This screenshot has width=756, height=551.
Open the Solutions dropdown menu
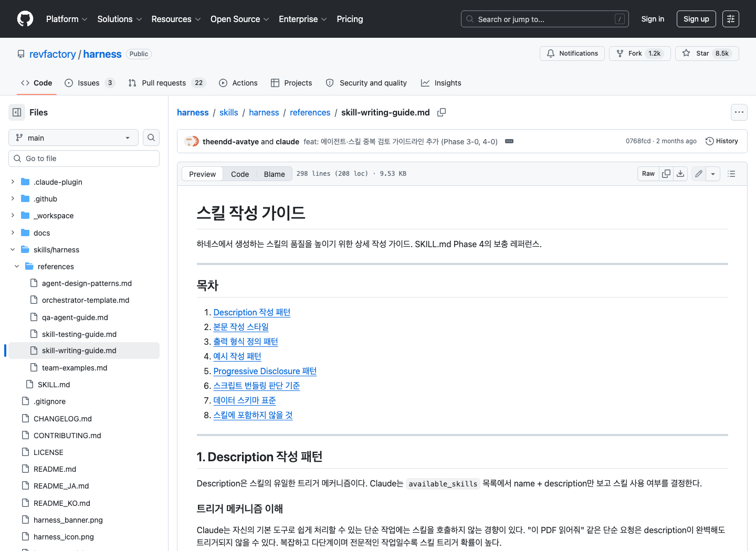pyautogui.click(x=120, y=19)
